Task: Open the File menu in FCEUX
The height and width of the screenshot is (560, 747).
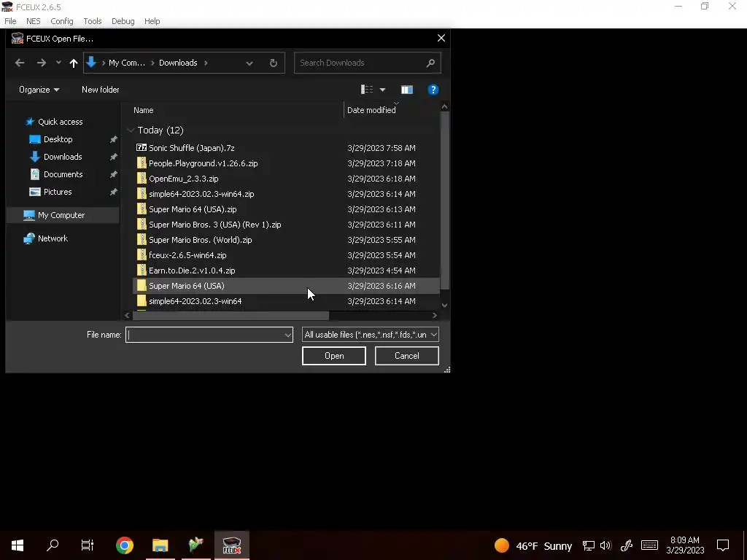Action: [10, 21]
